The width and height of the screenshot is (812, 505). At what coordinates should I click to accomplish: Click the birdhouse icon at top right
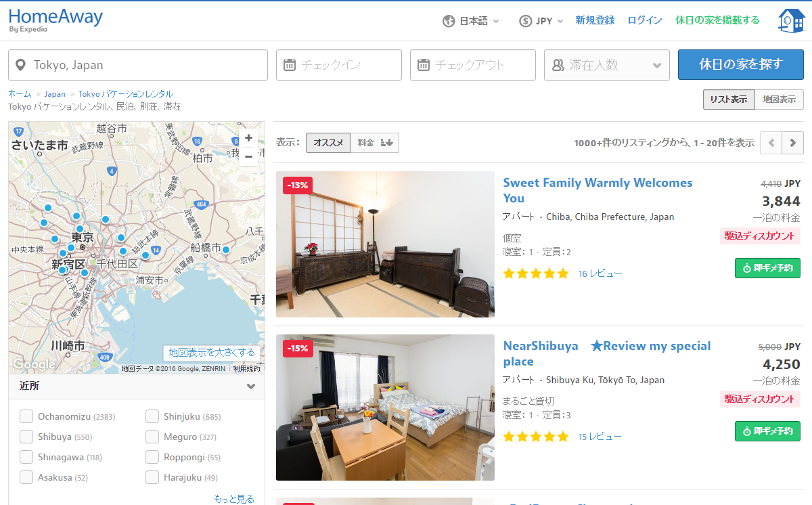click(791, 21)
